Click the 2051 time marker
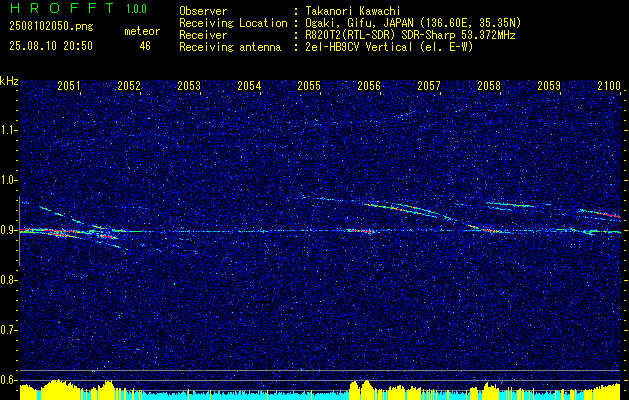 click(x=69, y=86)
